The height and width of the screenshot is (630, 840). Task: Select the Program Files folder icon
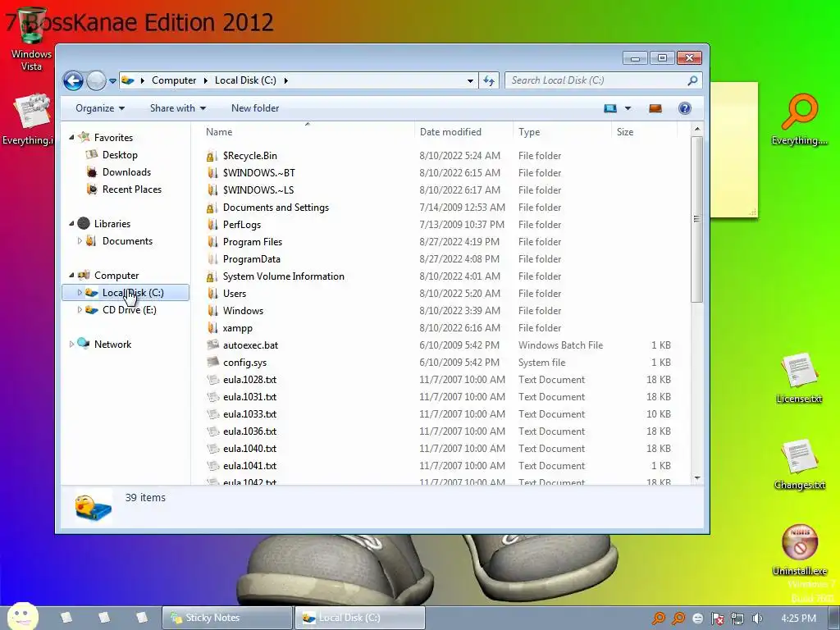tap(212, 242)
